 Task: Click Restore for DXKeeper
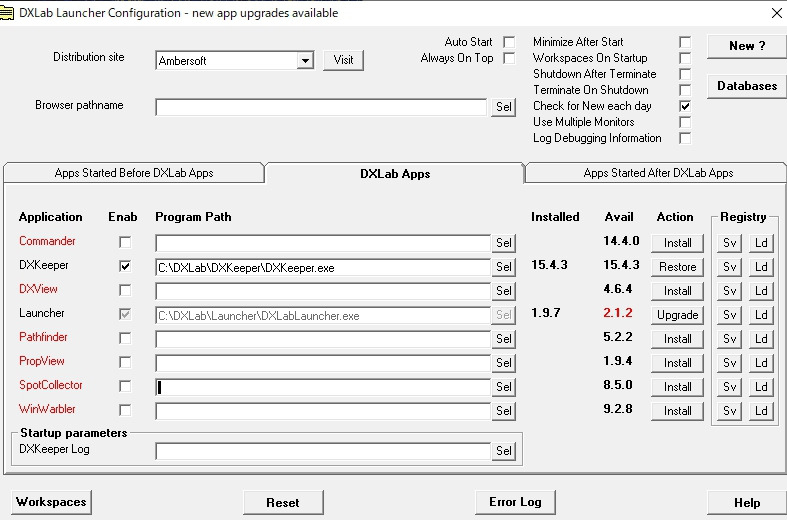[677, 267]
